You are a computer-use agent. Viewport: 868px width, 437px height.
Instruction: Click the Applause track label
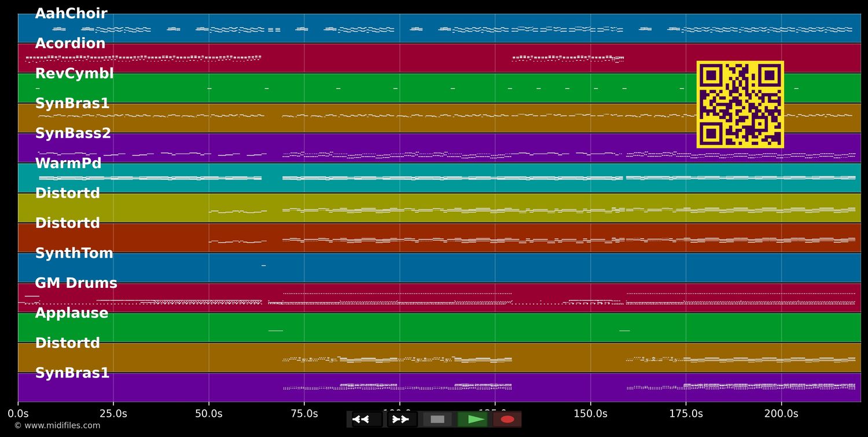pyautogui.click(x=72, y=313)
